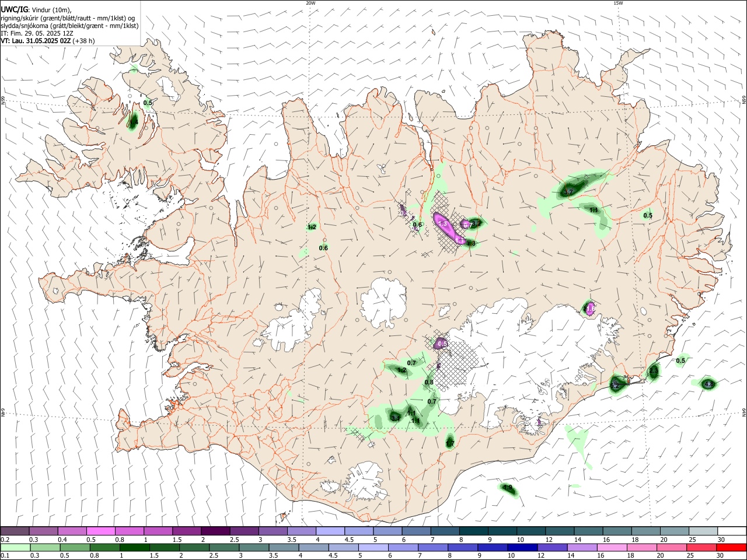Click the 2.3 precipitation value on the map
This screenshot has height=560, width=747.
click(x=654, y=370)
